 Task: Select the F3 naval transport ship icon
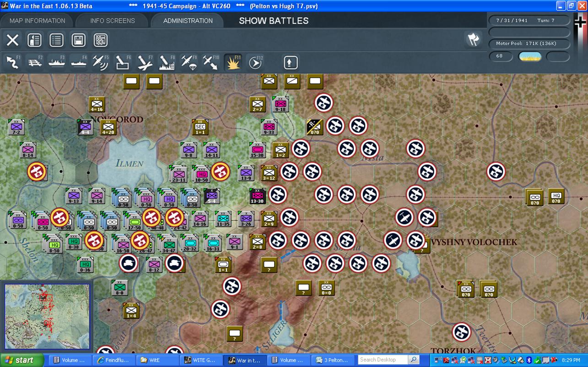[57, 62]
